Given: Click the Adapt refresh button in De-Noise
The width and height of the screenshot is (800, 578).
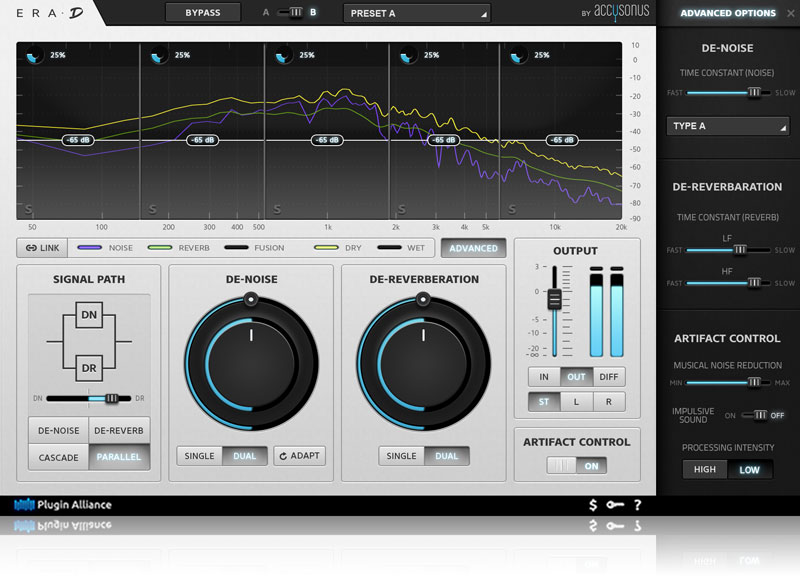Looking at the screenshot, I should pos(299,456).
